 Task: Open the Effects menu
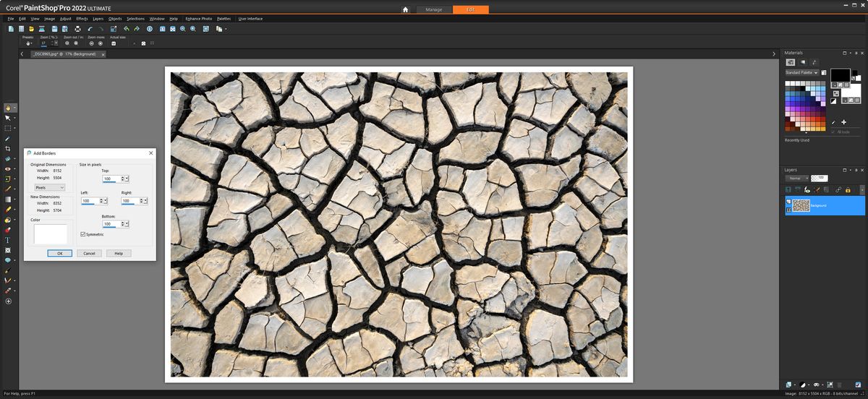82,18
